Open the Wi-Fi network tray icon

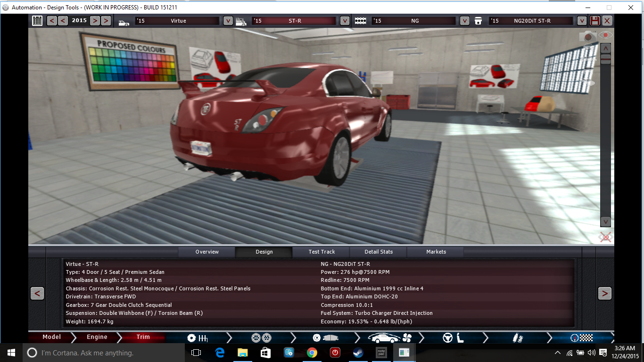(x=570, y=353)
